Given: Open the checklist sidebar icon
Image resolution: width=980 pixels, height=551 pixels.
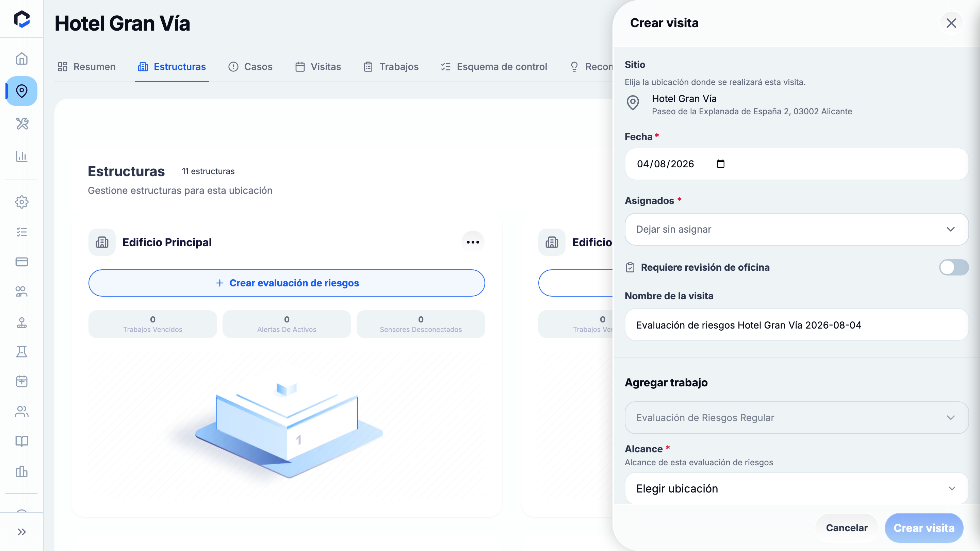Looking at the screenshot, I should [x=22, y=232].
